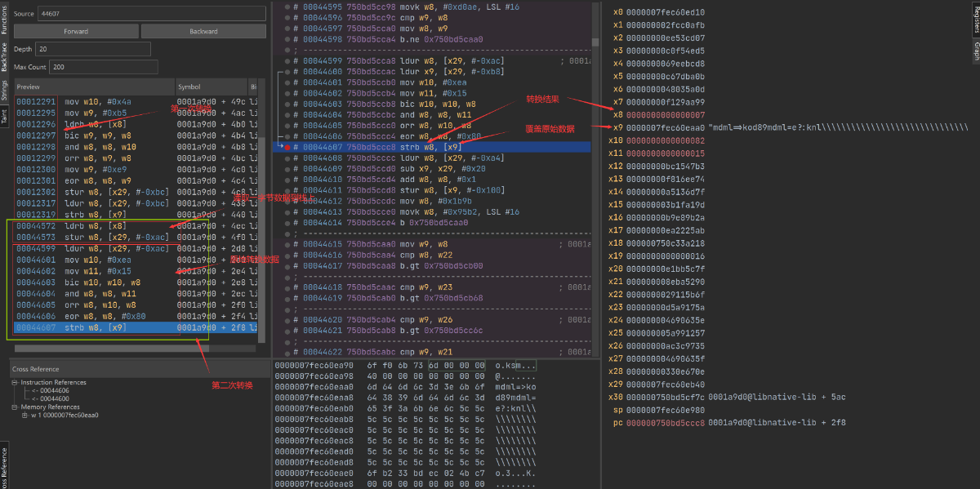Screen dimensions: 980x489
Task: Select taint row 00044573 'stur w8, [x29, #-0xac]'
Action: [x=136, y=237]
